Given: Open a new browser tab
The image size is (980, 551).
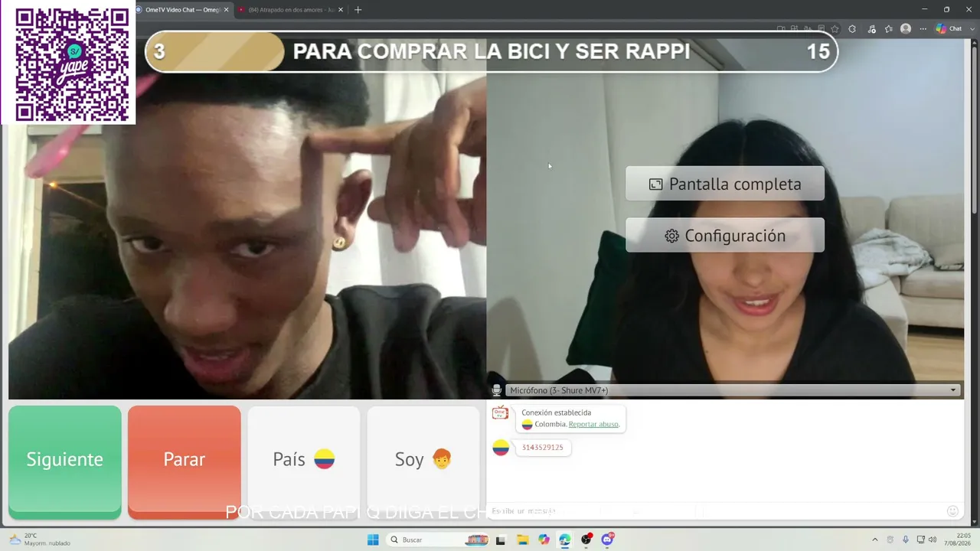Looking at the screenshot, I should click(x=358, y=10).
